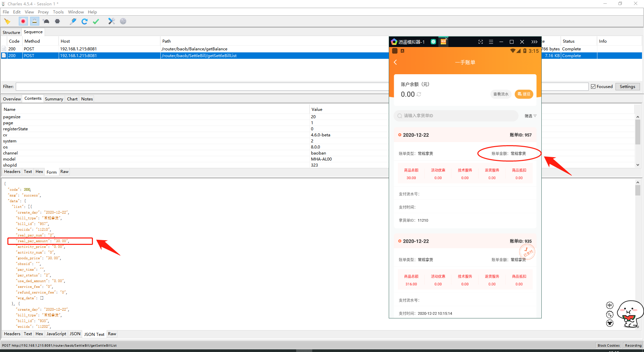The height and width of the screenshot is (352, 644).
Task: Switch to the Notes tab
Action: click(87, 99)
